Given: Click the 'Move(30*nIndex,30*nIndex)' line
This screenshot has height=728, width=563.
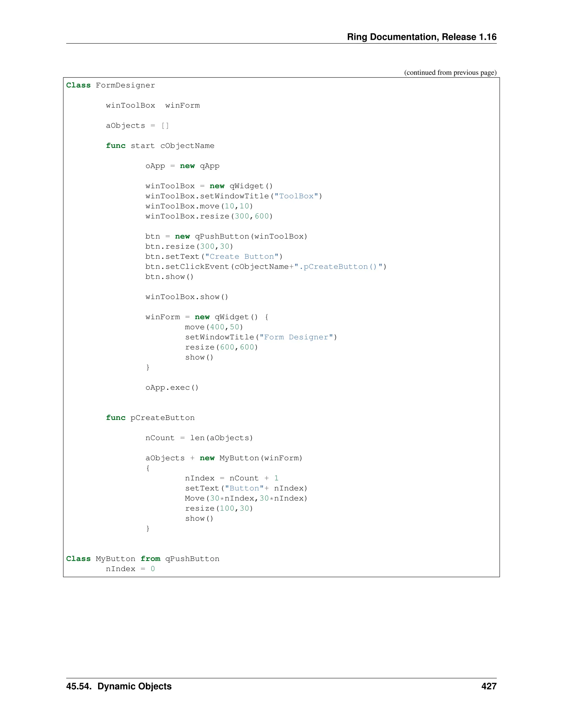Looking at the screenshot, I should [246, 498].
